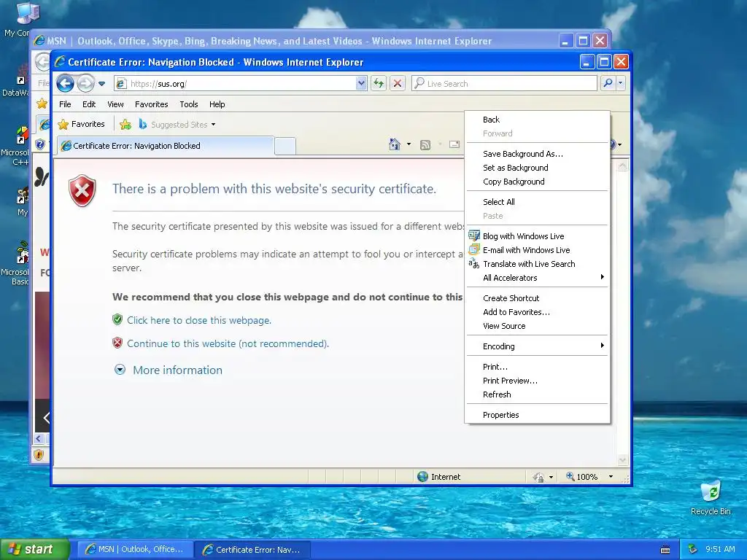Click 'Continue to this website (not recommended)' link
This screenshot has height=560, width=747.
(228, 344)
